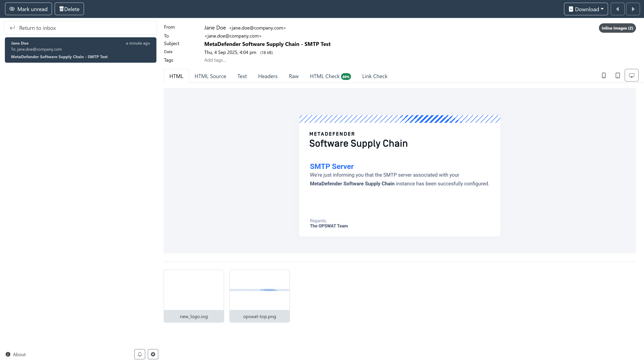The height and width of the screenshot is (362, 644).
Task: Click the previous message arrow
Action: pos(617,9)
